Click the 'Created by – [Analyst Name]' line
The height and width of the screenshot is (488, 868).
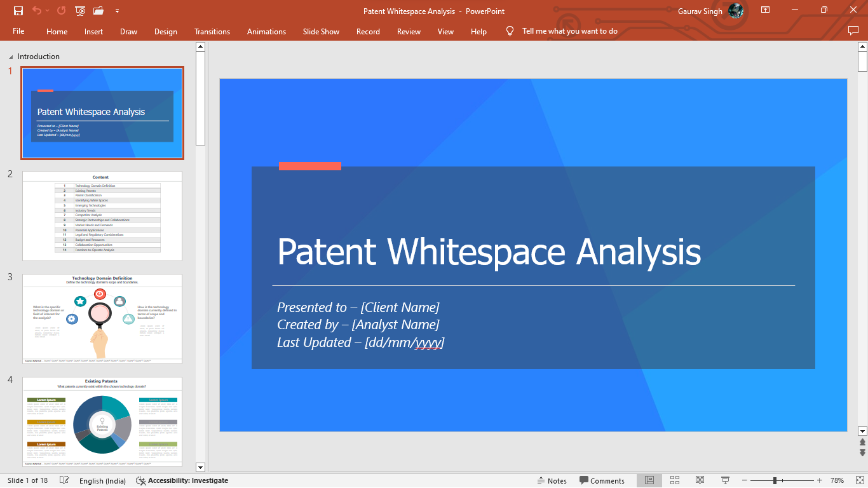tap(358, 325)
